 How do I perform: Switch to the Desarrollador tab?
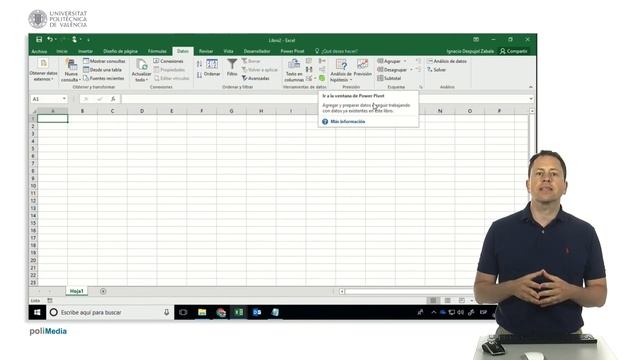257,51
